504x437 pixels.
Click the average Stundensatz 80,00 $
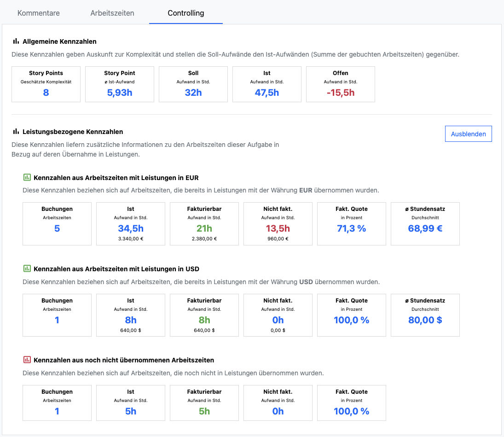tap(425, 320)
